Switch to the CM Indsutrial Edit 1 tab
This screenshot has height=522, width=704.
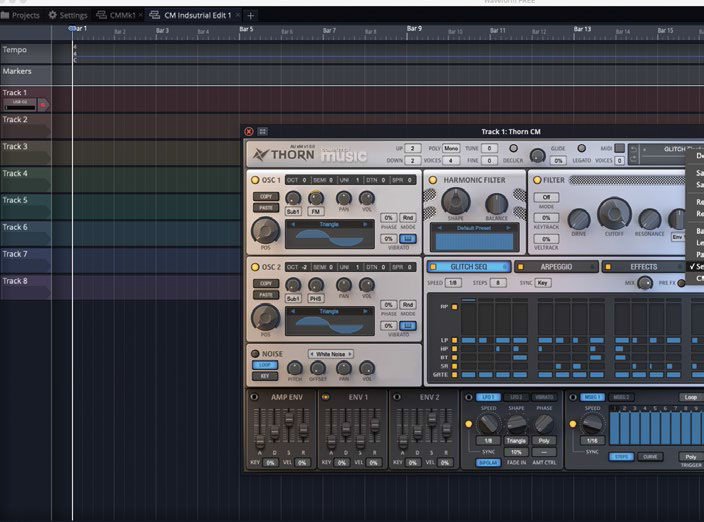click(x=193, y=15)
